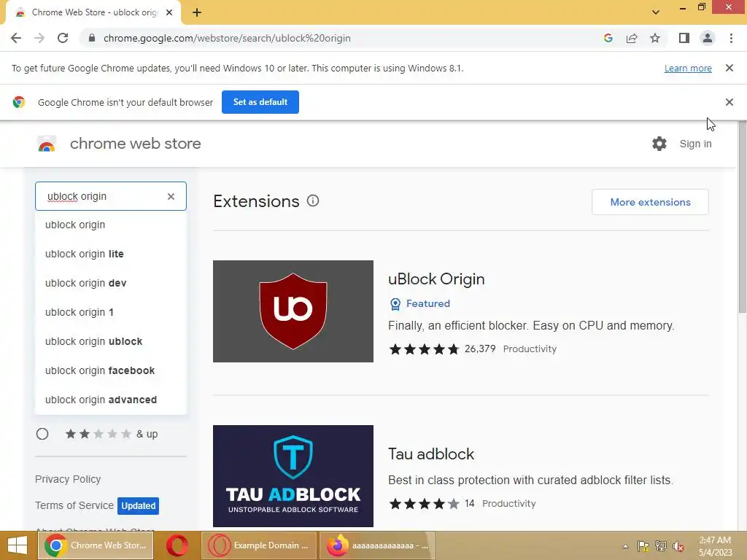Switch to the Firefox taskbar window

(377, 545)
